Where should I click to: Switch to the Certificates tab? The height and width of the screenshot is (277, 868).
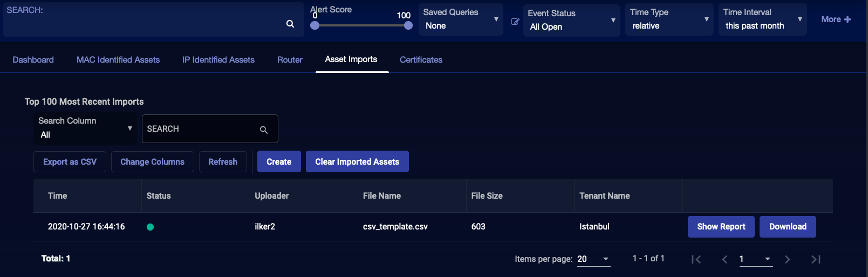pyautogui.click(x=421, y=60)
